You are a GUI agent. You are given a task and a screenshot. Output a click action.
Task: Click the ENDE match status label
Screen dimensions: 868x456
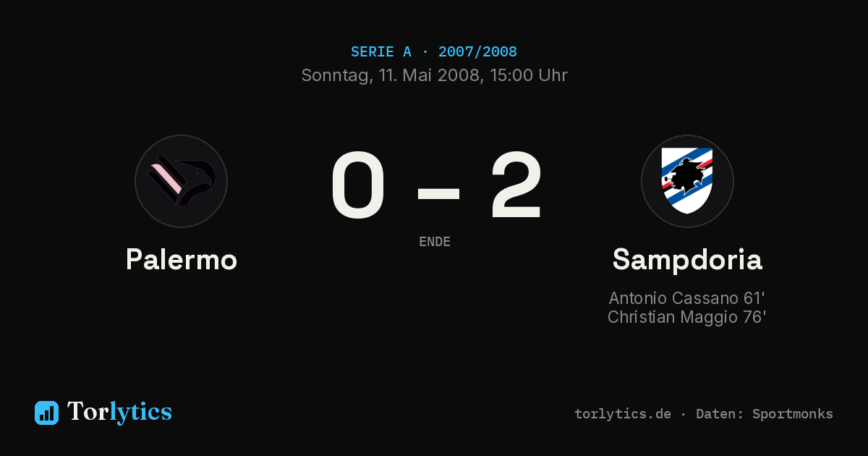[x=435, y=242]
